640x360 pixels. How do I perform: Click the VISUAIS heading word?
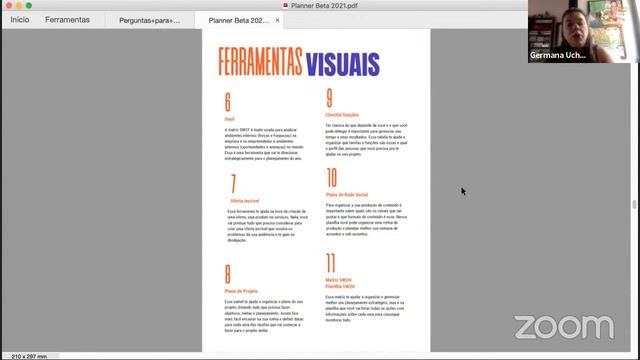click(x=342, y=64)
